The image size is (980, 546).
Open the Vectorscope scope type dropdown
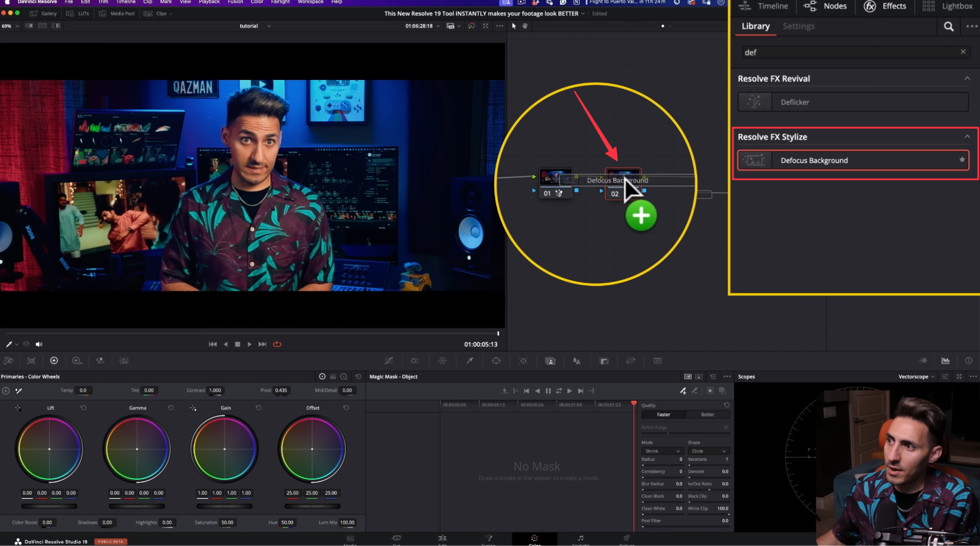coord(916,377)
